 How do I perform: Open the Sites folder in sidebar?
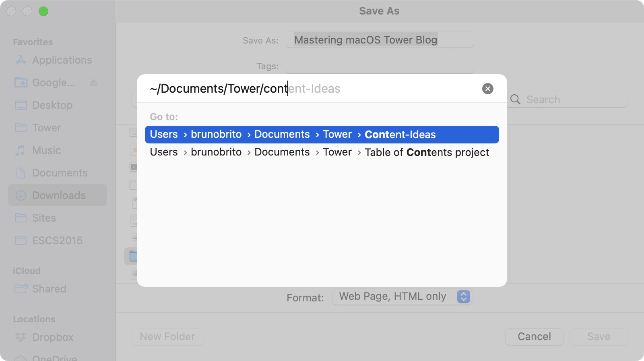click(44, 218)
